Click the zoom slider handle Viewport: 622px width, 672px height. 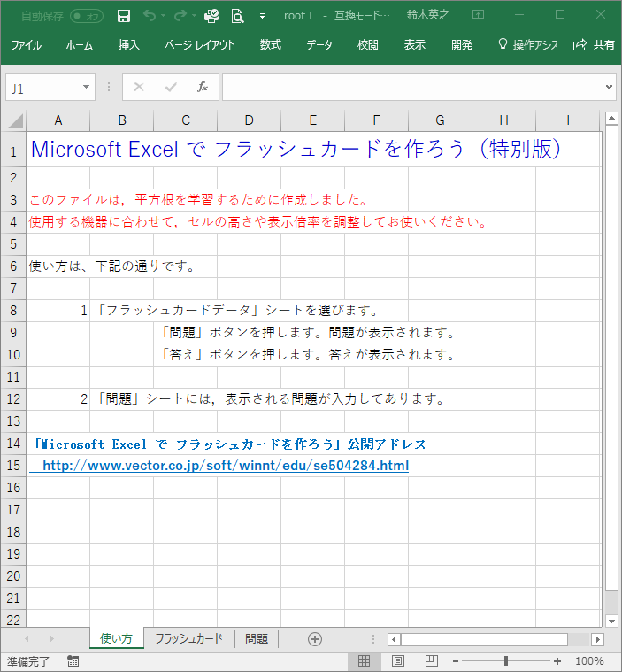point(505,660)
